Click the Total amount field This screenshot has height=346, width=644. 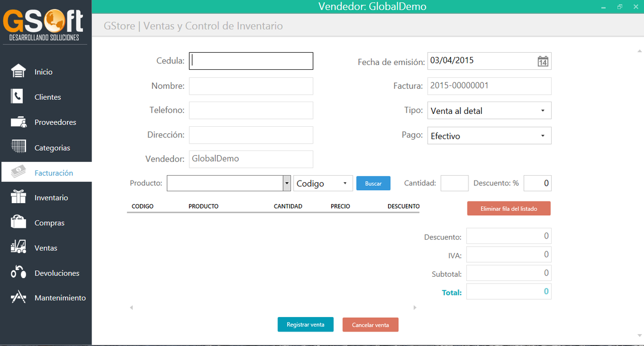point(509,292)
